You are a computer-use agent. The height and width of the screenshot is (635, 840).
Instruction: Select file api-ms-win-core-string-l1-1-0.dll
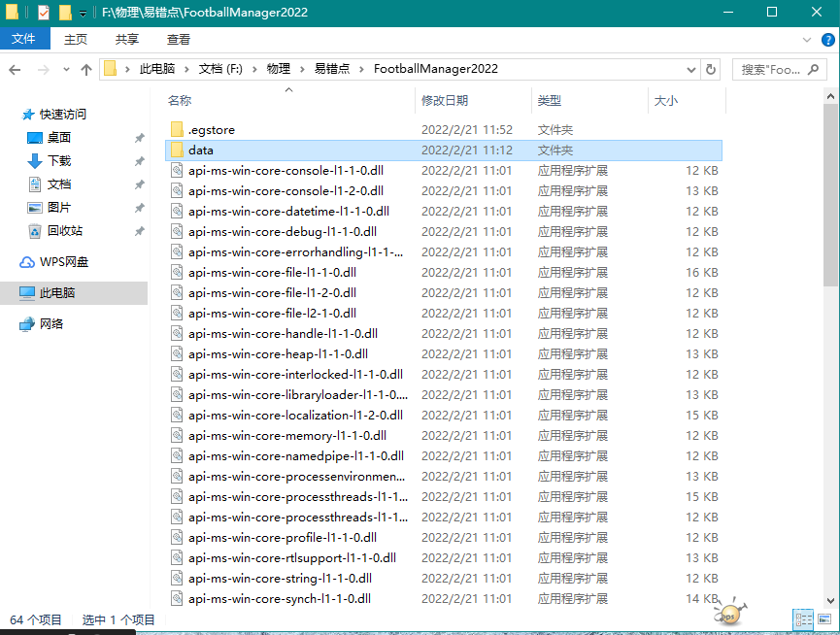click(444, 579)
